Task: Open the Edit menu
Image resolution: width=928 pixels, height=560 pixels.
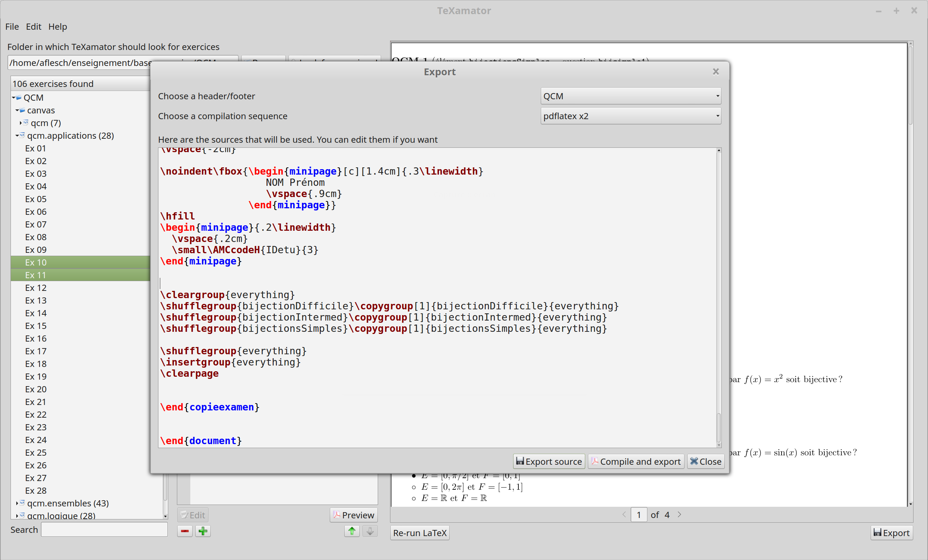Action: (x=33, y=26)
